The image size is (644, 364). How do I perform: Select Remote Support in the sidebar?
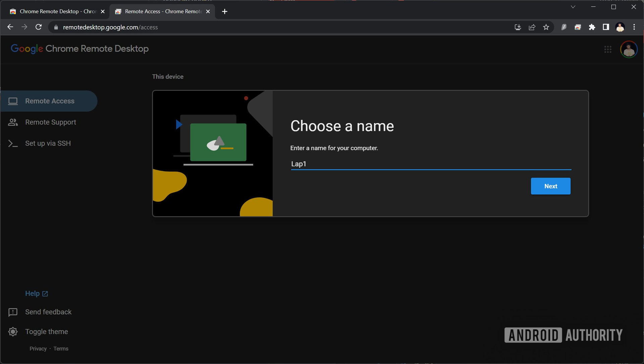(x=50, y=122)
